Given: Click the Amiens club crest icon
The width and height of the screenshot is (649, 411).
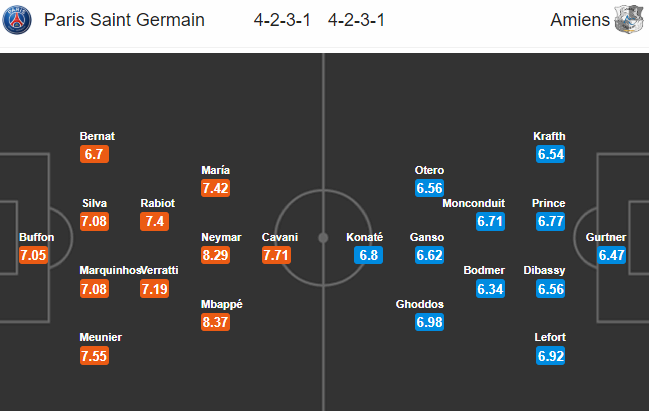Looking at the screenshot, I should [629, 19].
